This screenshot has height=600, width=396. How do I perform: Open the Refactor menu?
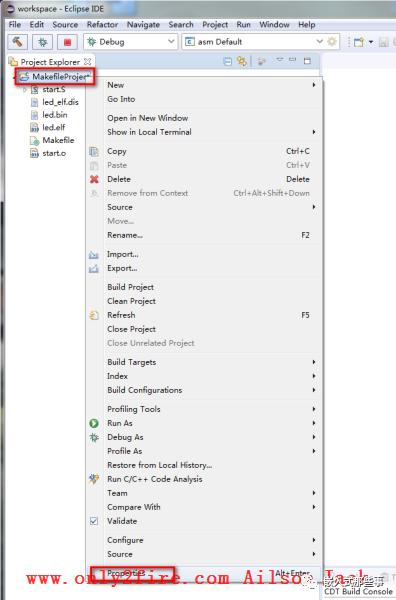(102, 24)
